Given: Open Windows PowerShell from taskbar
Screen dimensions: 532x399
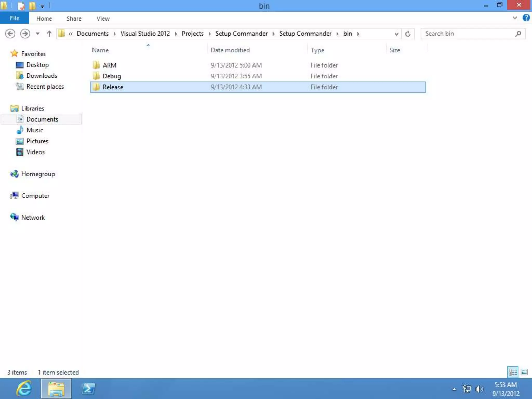Looking at the screenshot, I should pyautogui.click(x=88, y=389).
